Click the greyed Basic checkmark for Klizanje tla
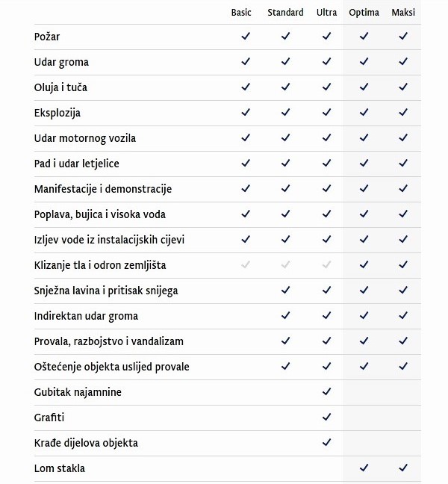Viewport: 448px width, 484px height. point(245,264)
